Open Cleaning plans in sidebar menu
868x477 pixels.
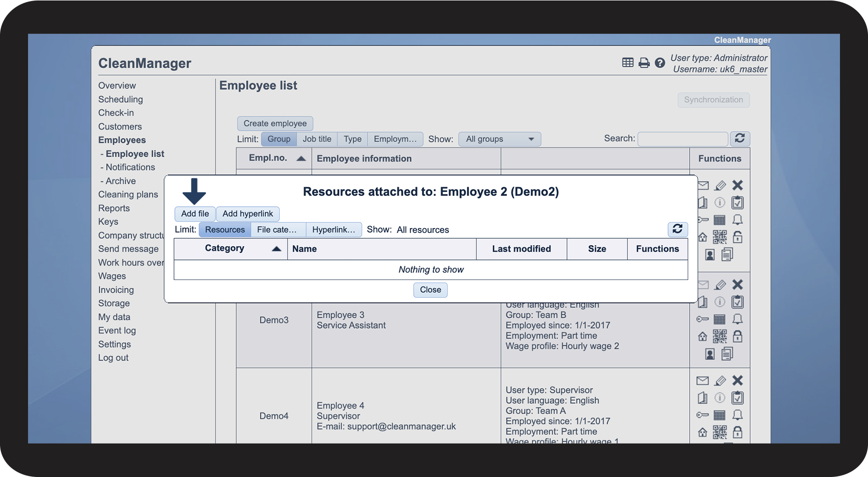tap(128, 195)
